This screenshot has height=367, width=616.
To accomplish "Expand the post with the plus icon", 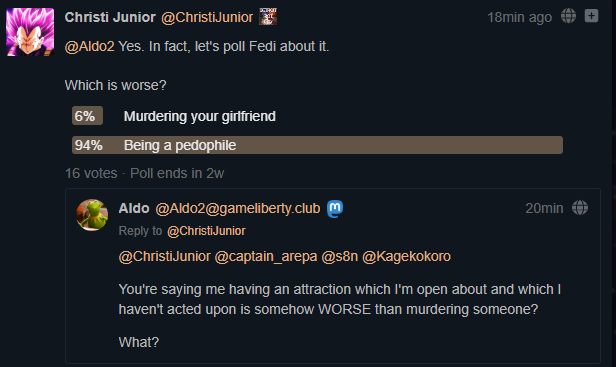I will click(x=591, y=16).
